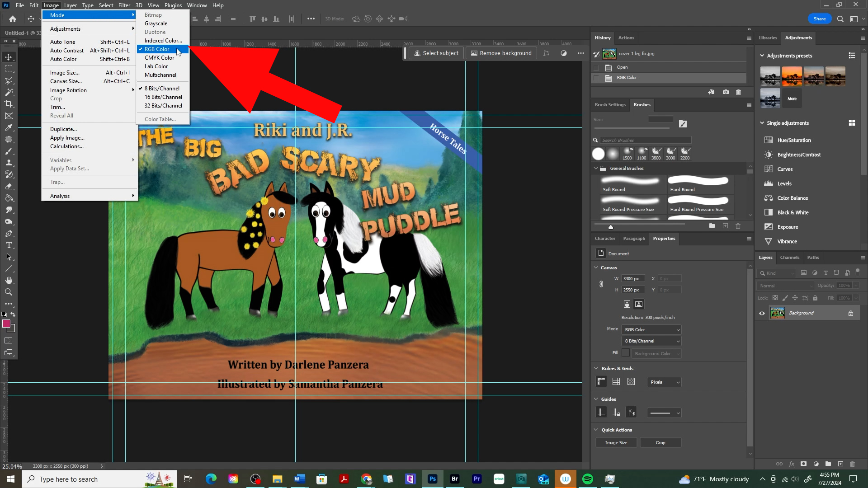This screenshot has width=868, height=488.
Task: Toggle Quick Mask mode icon
Action: click(x=9, y=341)
